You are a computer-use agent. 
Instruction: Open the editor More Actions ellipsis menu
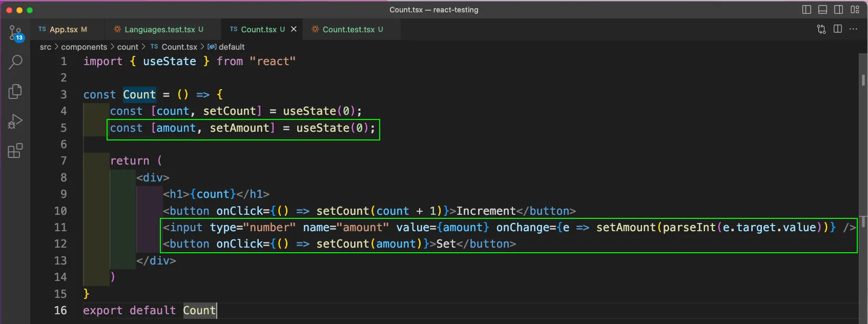pyautogui.click(x=853, y=29)
